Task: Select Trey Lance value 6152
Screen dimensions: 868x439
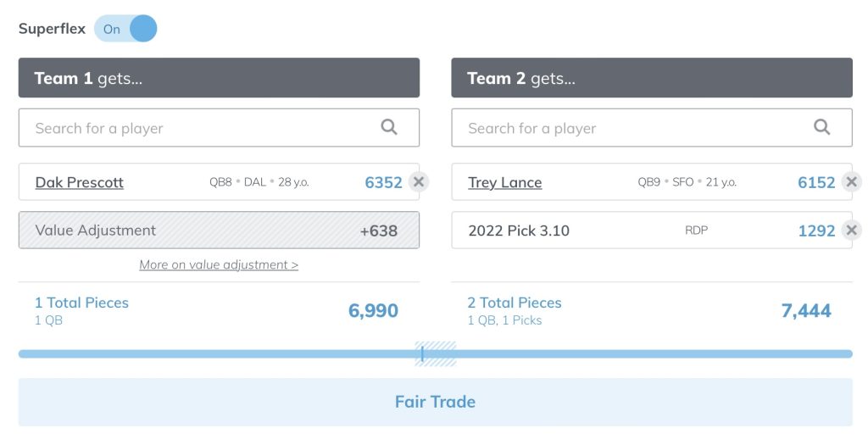Action: pos(816,182)
